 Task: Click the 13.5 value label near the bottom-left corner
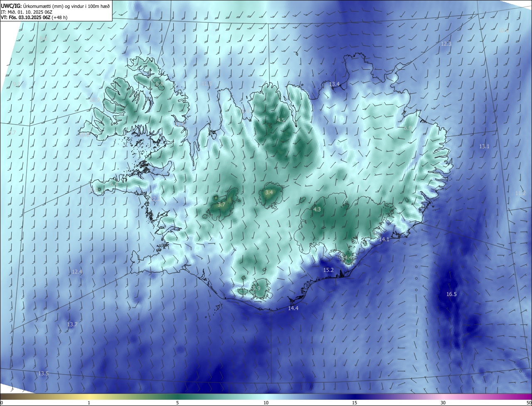[43, 373]
